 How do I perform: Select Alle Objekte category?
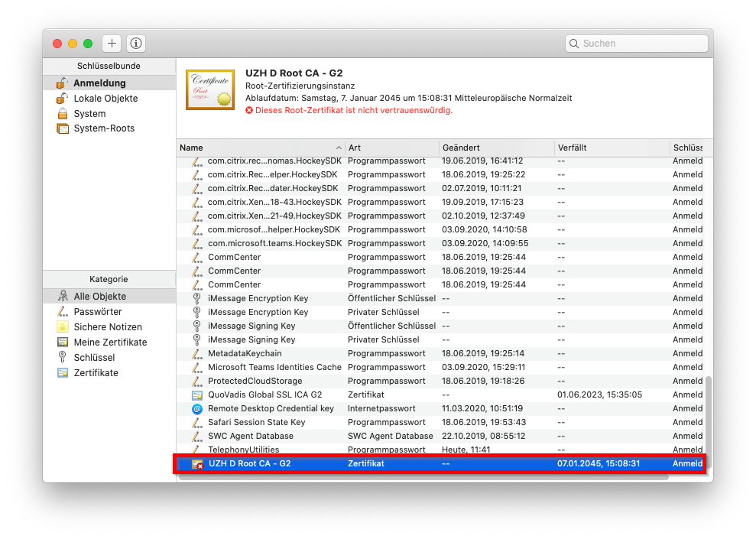pos(99,297)
